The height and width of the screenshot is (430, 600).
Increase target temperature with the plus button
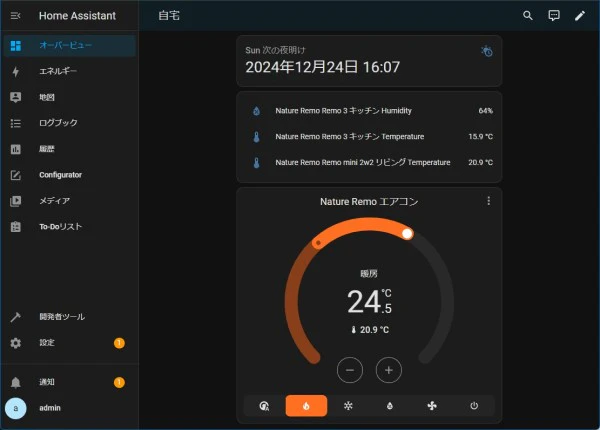389,370
